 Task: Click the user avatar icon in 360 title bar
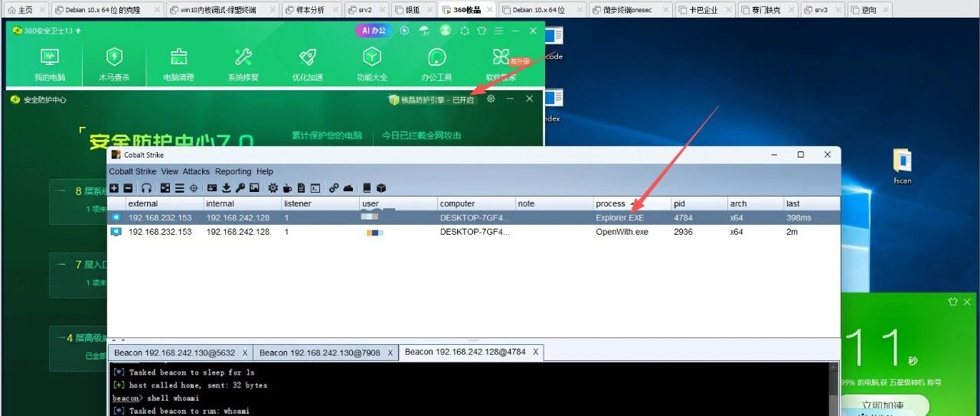(x=446, y=31)
